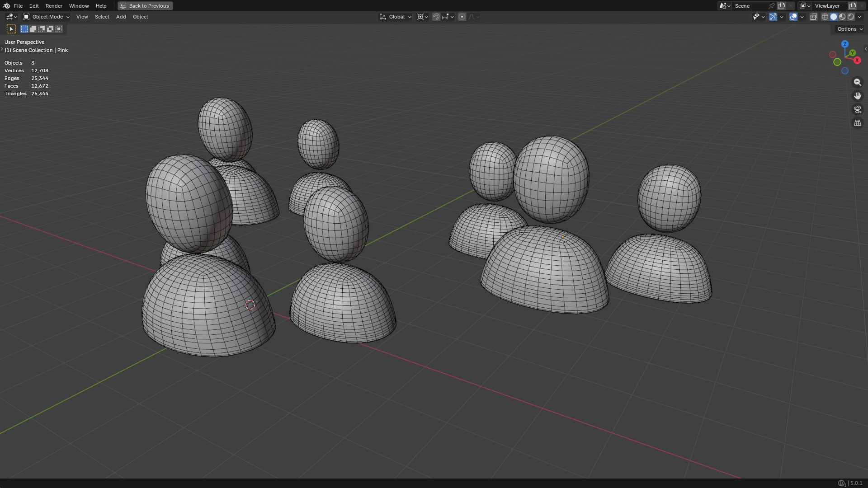
Task: Click the Set New selection mode icon
Action: (24, 29)
